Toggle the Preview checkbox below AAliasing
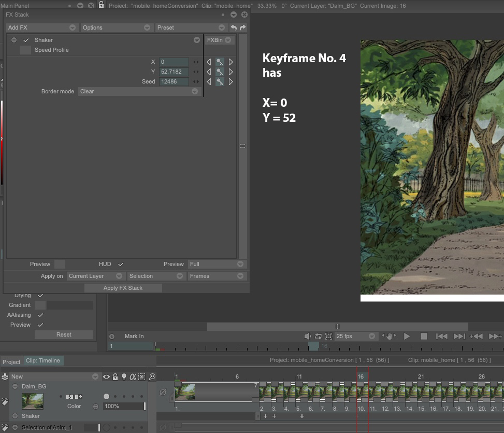 click(x=40, y=325)
